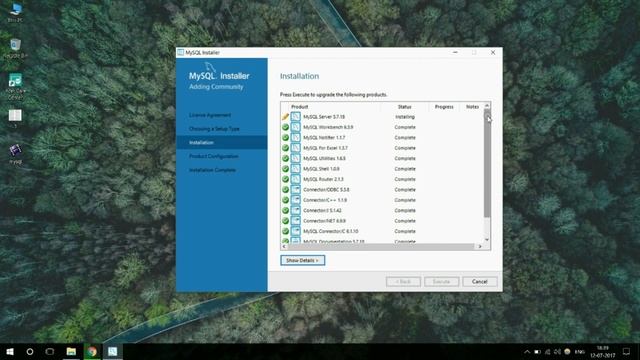This screenshot has width=640, height=360.
Task: Go to Installation Complete step
Action: 212,170
